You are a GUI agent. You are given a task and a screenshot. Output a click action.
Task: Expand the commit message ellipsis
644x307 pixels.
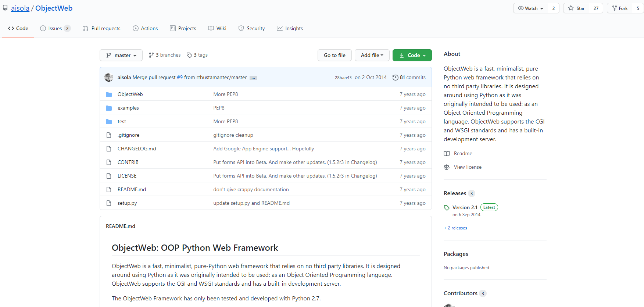point(253,78)
